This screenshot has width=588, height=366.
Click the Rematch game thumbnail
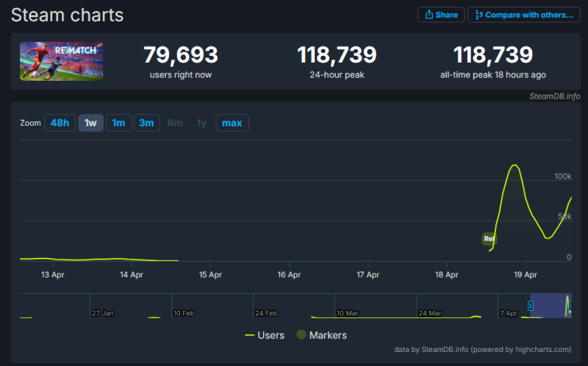[61, 61]
